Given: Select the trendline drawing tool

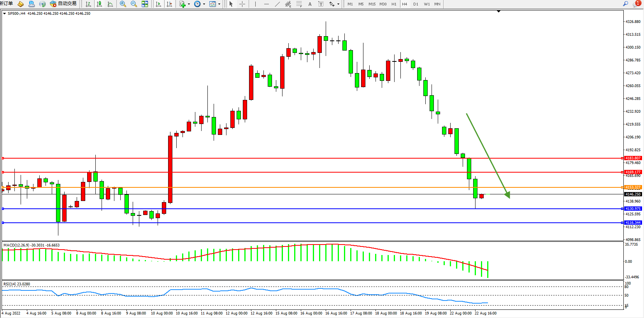Looking at the screenshot, I should coord(277,4).
